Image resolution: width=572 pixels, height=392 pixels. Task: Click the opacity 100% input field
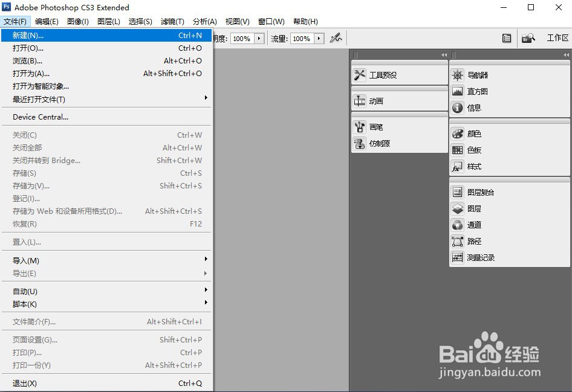242,38
